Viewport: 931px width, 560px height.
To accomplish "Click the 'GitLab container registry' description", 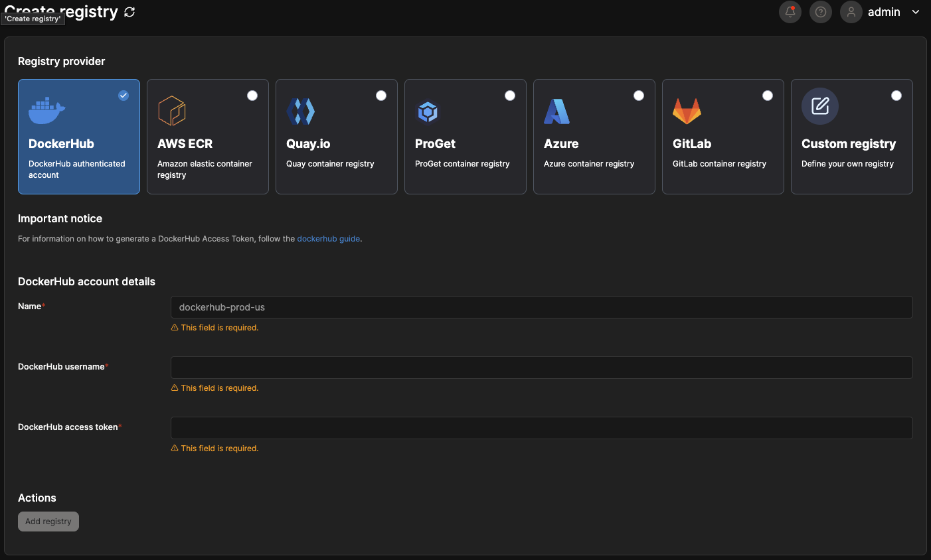I will tap(719, 164).
